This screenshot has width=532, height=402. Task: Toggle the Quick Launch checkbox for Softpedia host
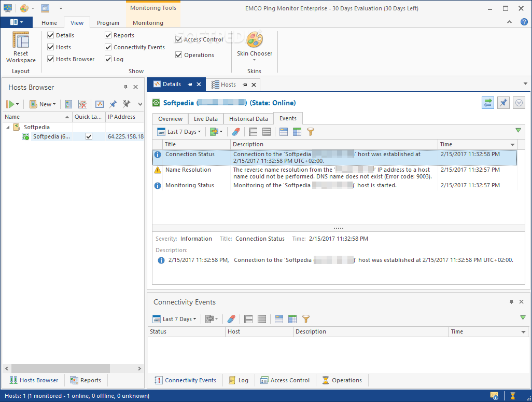pyautogui.click(x=89, y=136)
